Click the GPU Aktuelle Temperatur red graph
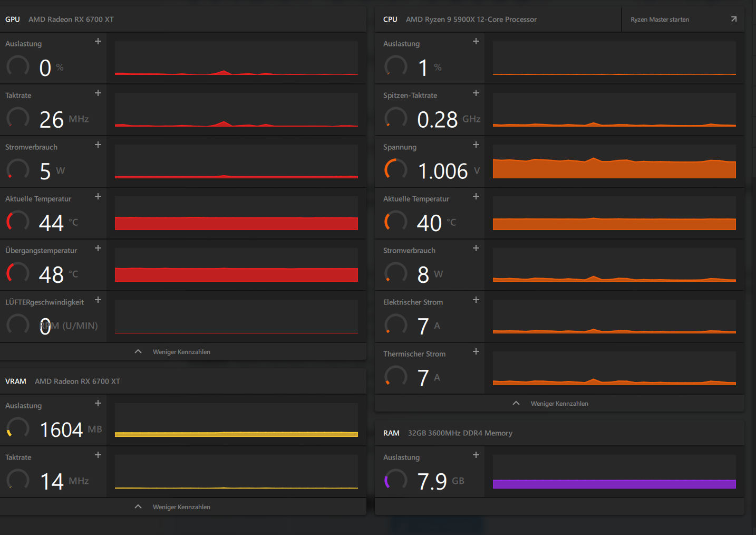 click(x=236, y=213)
